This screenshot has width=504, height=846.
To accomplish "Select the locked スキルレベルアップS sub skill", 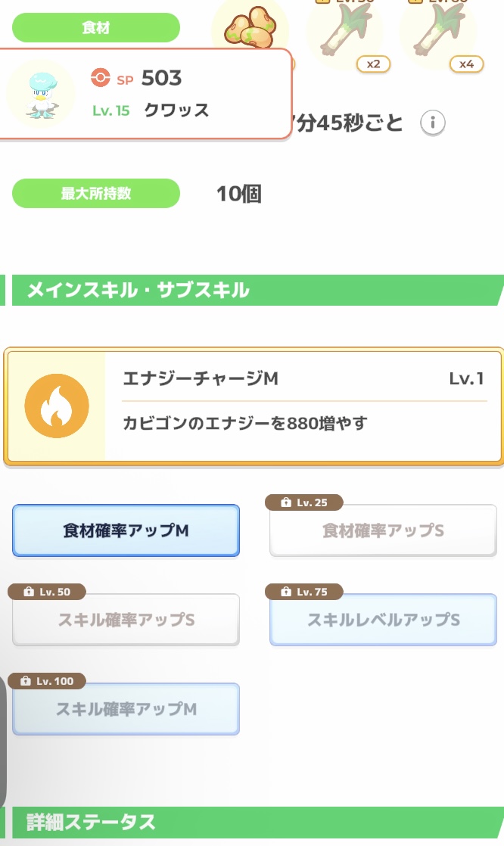I will coord(383,620).
